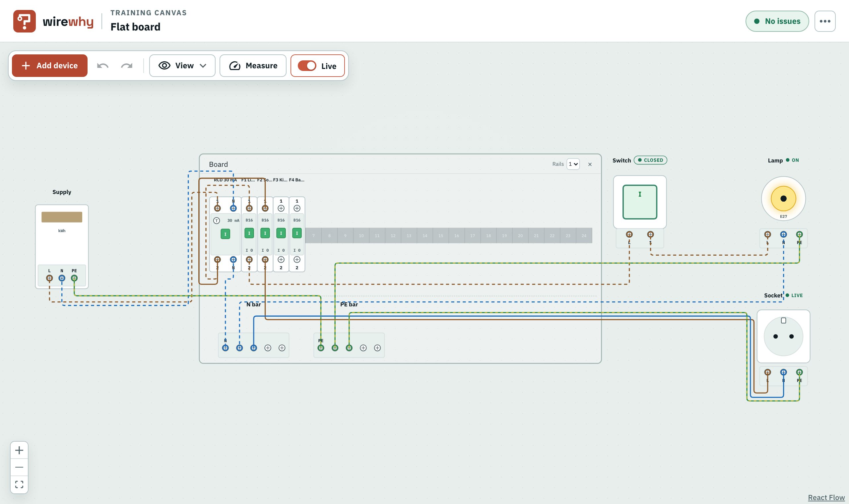Flip the wall Switch rocker
The width and height of the screenshot is (849, 504).
640,202
